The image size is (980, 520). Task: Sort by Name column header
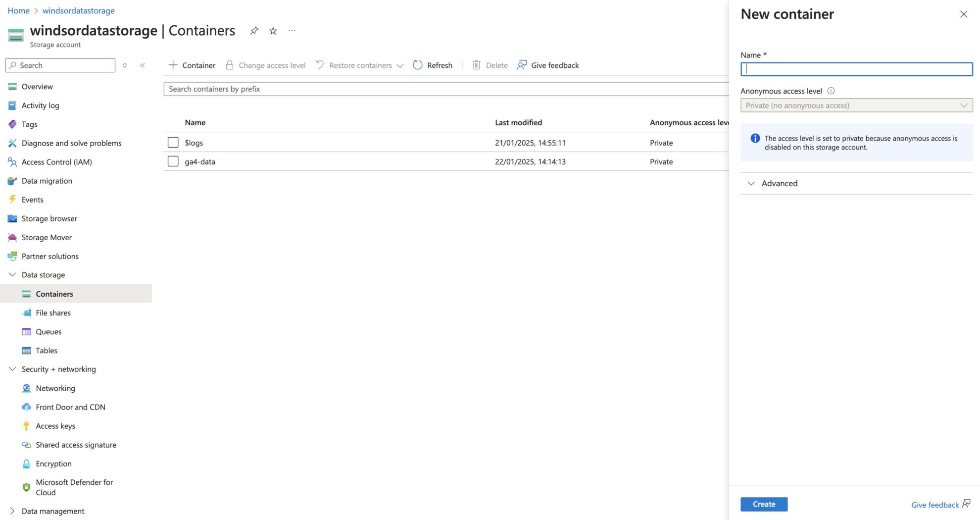pyautogui.click(x=195, y=122)
